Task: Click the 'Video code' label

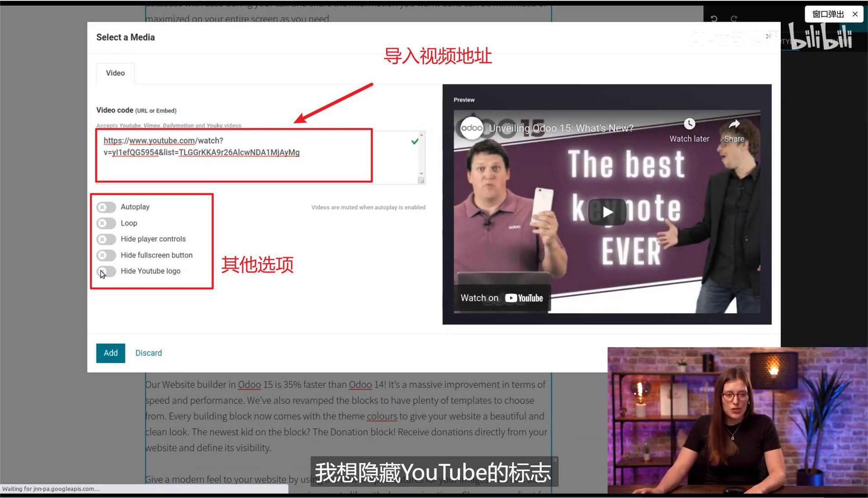Action: coord(114,110)
